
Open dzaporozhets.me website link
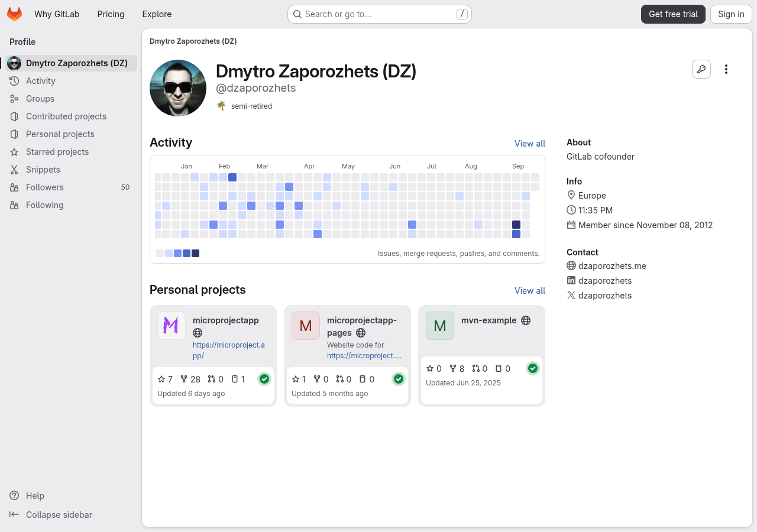612,266
